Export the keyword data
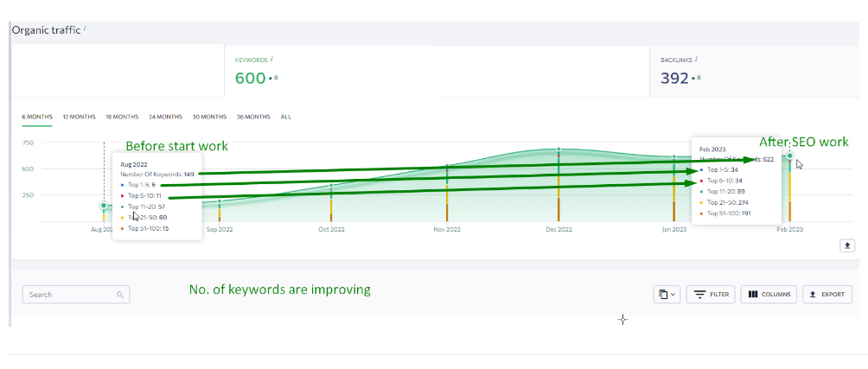This screenshot has width=868, height=369. tap(827, 295)
